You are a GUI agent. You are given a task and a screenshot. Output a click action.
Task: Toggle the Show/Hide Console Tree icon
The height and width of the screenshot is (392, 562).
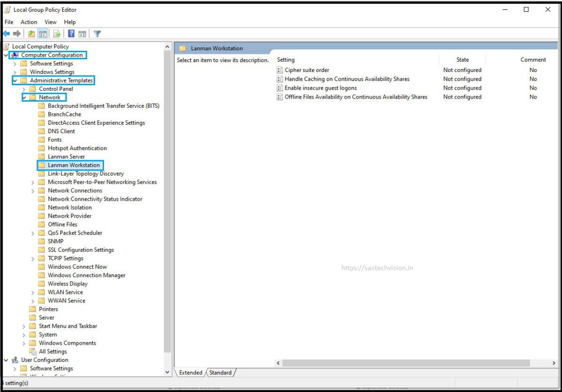(x=43, y=34)
